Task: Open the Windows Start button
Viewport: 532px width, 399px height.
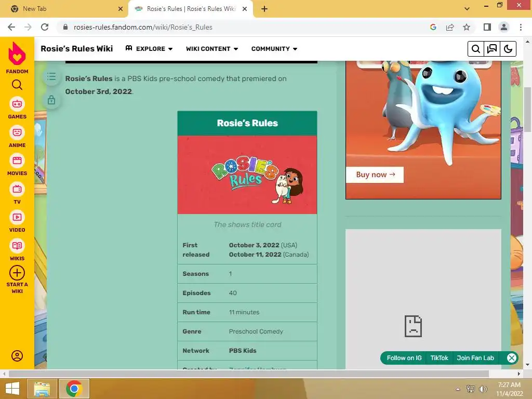Action: [12, 389]
